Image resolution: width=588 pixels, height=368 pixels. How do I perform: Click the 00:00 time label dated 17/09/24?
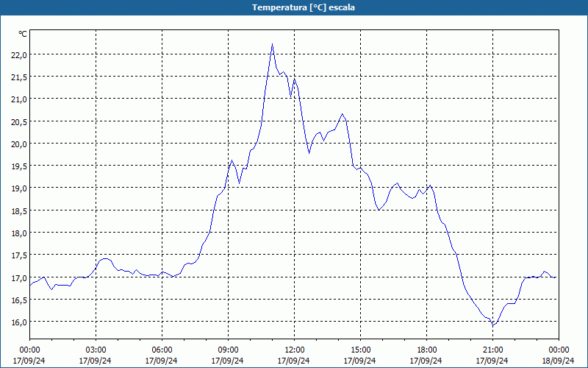pyautogui.click(x=29, y=350)
